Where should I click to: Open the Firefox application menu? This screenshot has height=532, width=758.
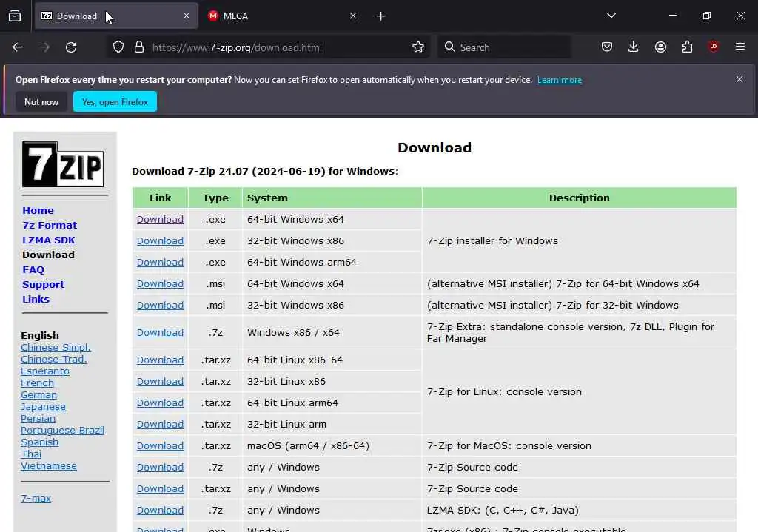click(740, 47)
